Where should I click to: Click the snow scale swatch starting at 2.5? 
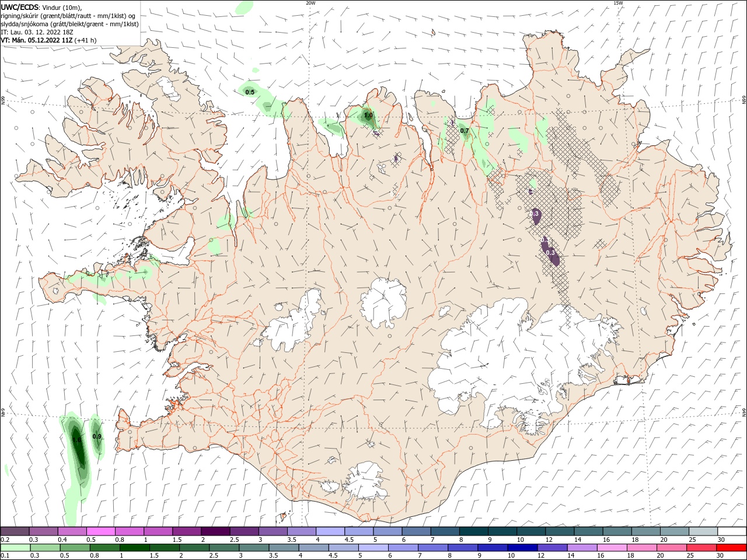244,531
